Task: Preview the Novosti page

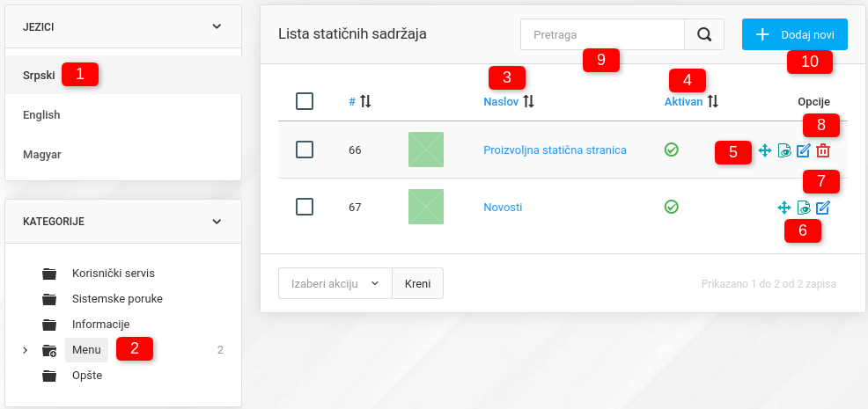Action: (803, 208)
